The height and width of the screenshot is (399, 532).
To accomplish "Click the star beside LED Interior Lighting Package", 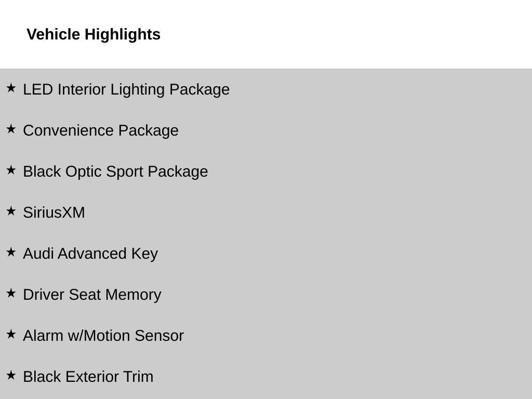I will [x=11, y=88].
